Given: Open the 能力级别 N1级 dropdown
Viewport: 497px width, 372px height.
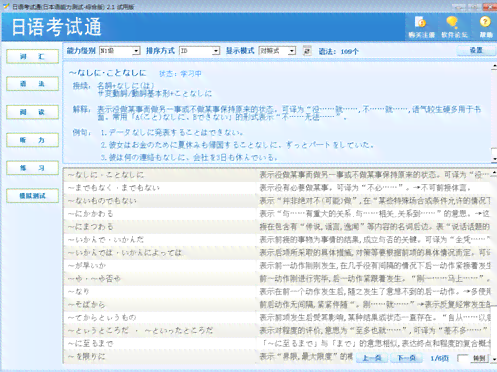Looking at the screenshot, I should [x=119, y=51].
